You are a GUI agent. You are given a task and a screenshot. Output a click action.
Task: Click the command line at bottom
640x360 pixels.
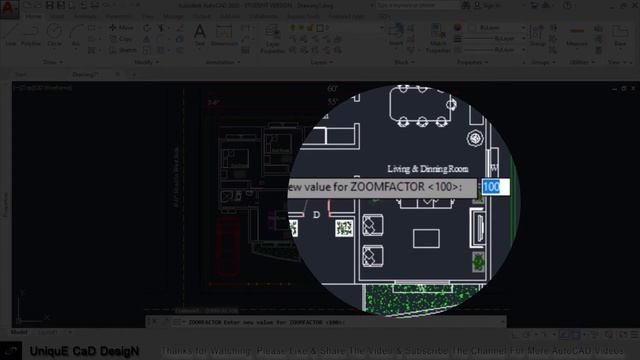[326, 322]
